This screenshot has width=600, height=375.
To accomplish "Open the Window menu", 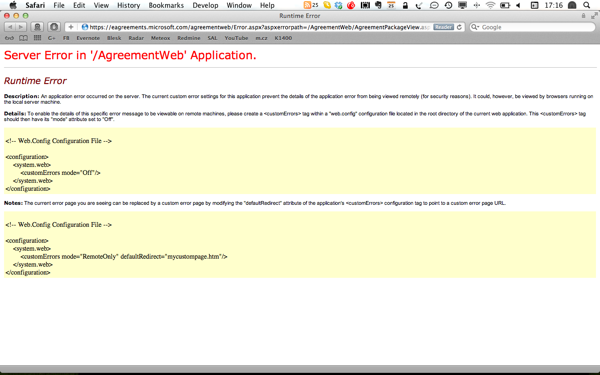I will [x=239, y=5].
